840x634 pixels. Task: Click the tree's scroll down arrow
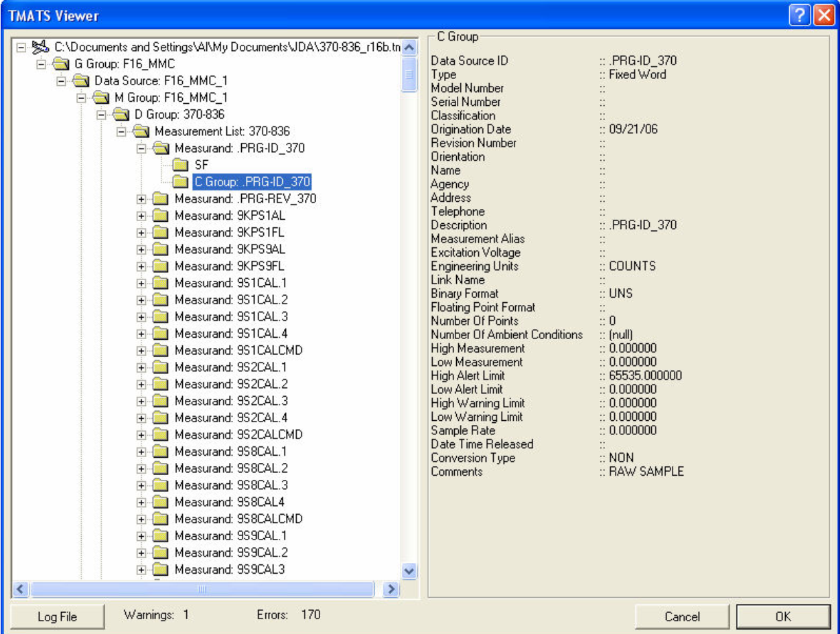click(410, 571)
